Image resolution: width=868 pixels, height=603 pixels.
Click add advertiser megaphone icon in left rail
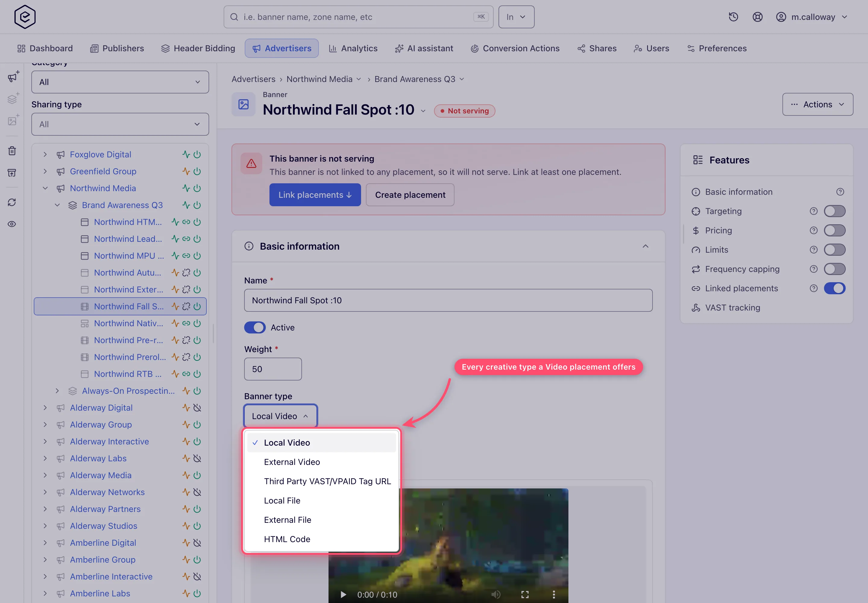pos(13,77)
